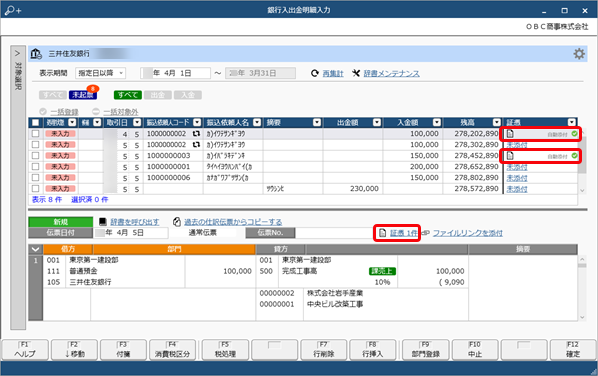Open the 証憑 1件 link
Viewport: 598px width, 376px height.
403,233
